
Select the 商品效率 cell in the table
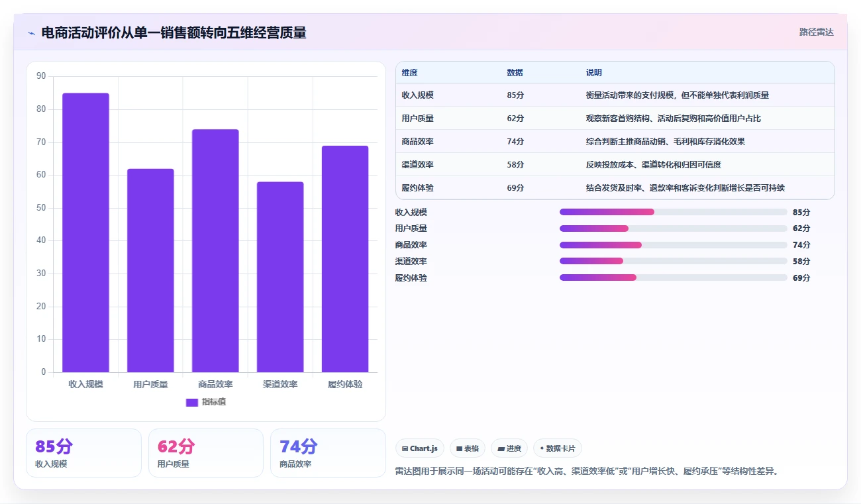(417, 142)
